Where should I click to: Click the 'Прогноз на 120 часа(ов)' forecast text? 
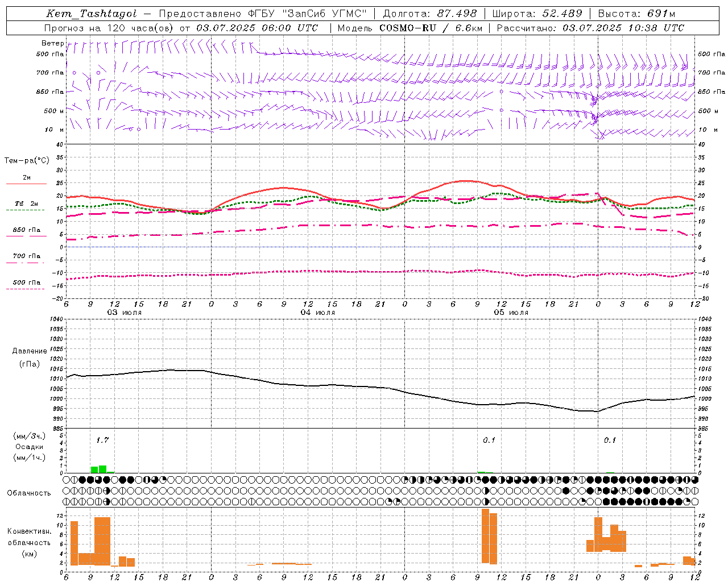[110, 28]
